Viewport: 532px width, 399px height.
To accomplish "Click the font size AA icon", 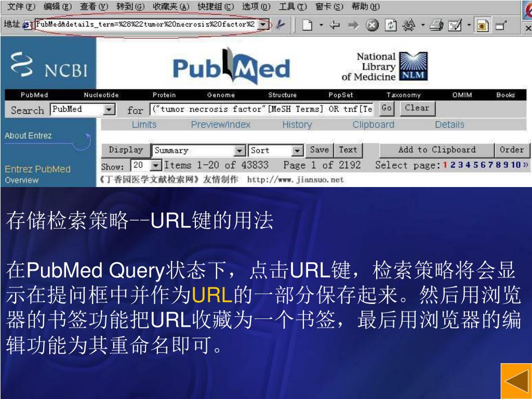I will click(x=409, y=25).
